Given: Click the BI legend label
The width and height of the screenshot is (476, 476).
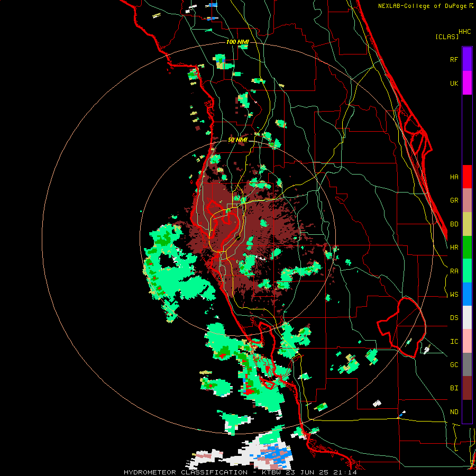Looking at the screenshot, I should [454, 388].
